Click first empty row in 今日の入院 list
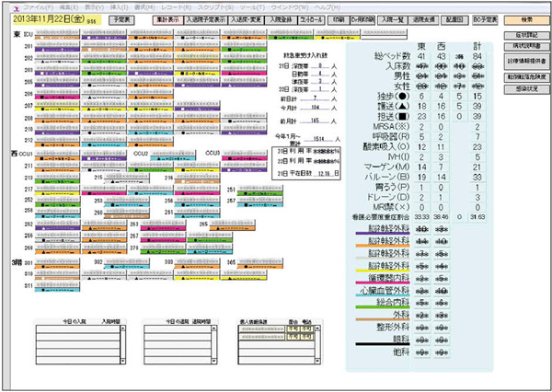The width and height of the screenshot is (552, 392). [77, 329]
